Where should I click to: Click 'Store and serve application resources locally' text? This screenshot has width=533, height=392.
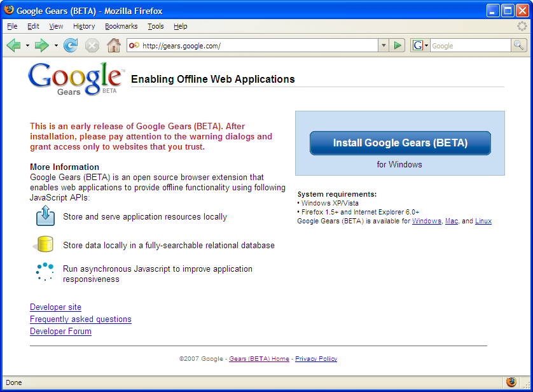tap(145, 216)
